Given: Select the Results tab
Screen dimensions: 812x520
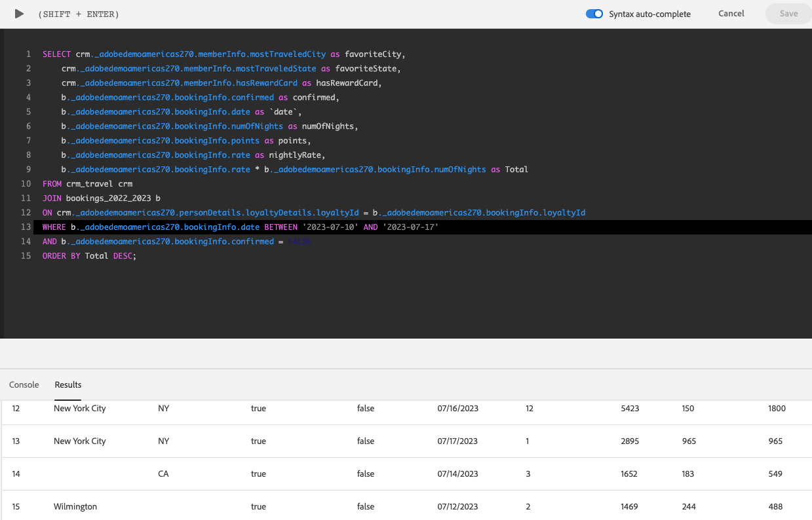Looking at the screenshot, I should 68,384.
